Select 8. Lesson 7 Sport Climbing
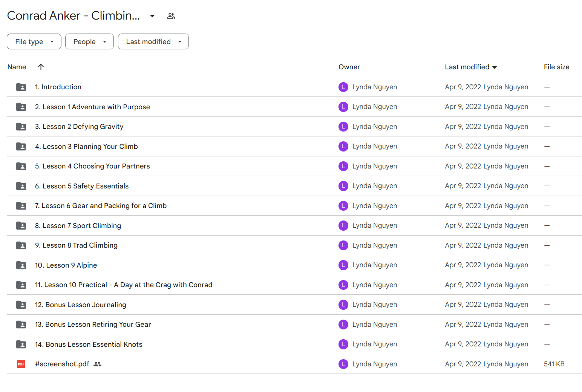 pyautogui.click(x=78, y=226)
